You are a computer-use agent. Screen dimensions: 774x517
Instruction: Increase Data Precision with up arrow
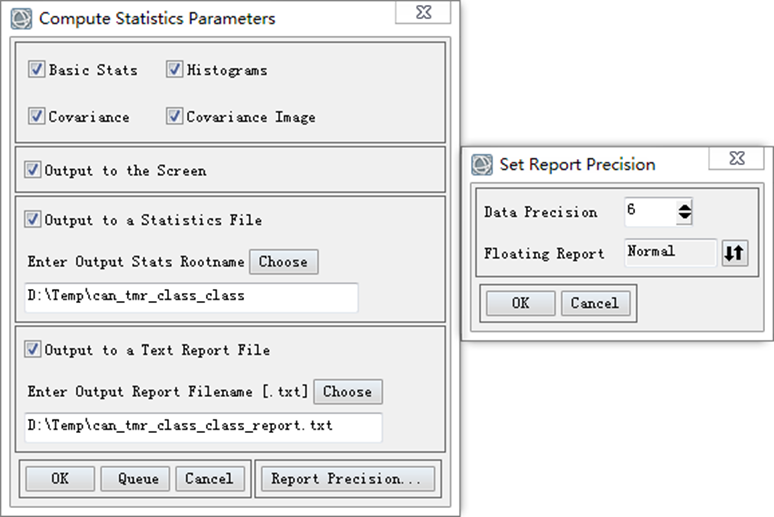[684, 206]
